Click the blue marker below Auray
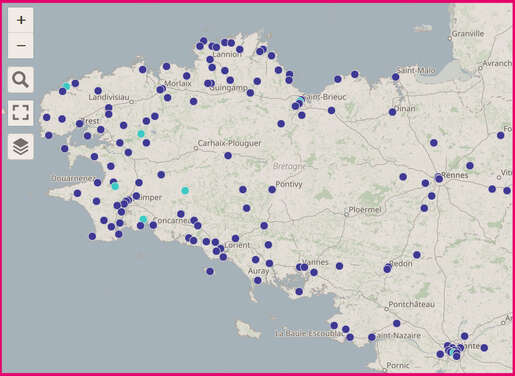The width and height of the screenshot is (515, 376). click(258, 281)
